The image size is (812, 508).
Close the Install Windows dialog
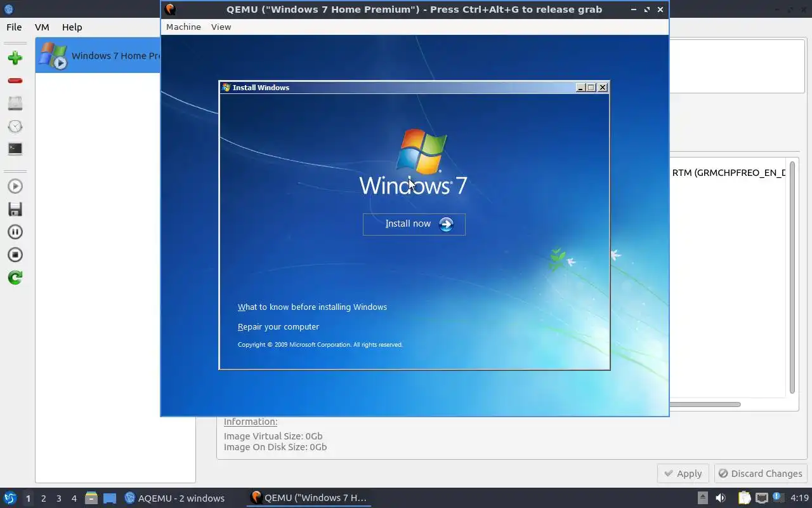point(603,88)
